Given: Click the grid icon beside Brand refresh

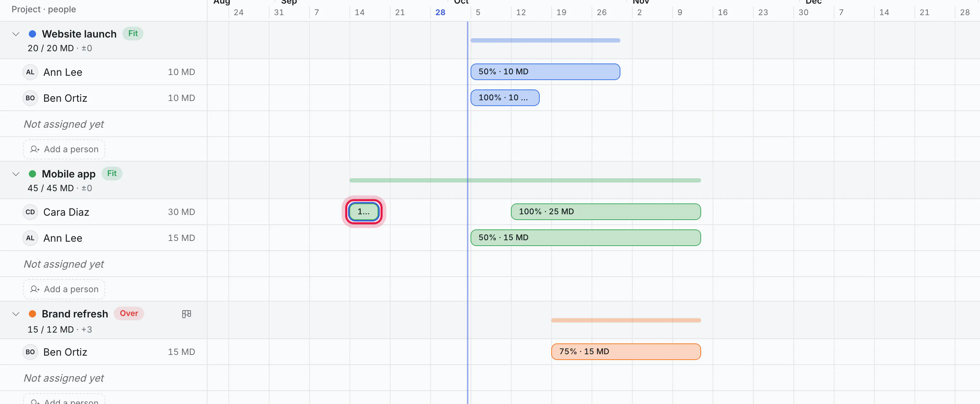Looking at the screenshot, I should (x=186, y=314).
